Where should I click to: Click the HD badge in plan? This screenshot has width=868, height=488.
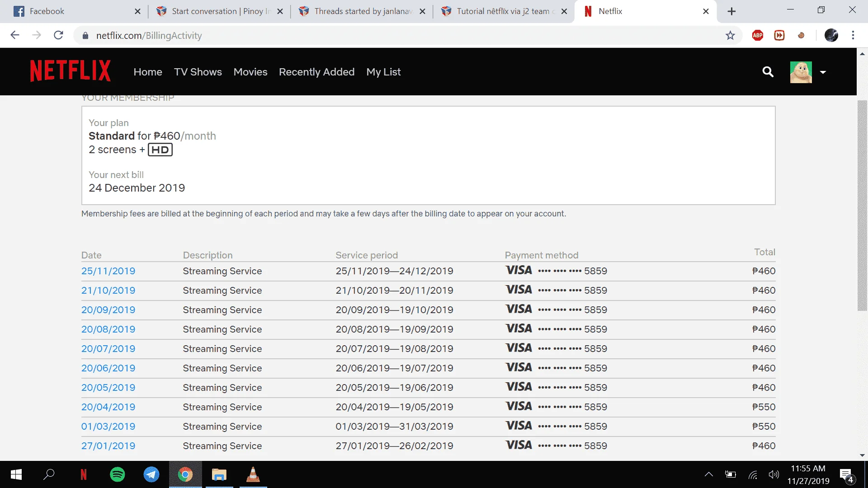[x=160, y=150]
